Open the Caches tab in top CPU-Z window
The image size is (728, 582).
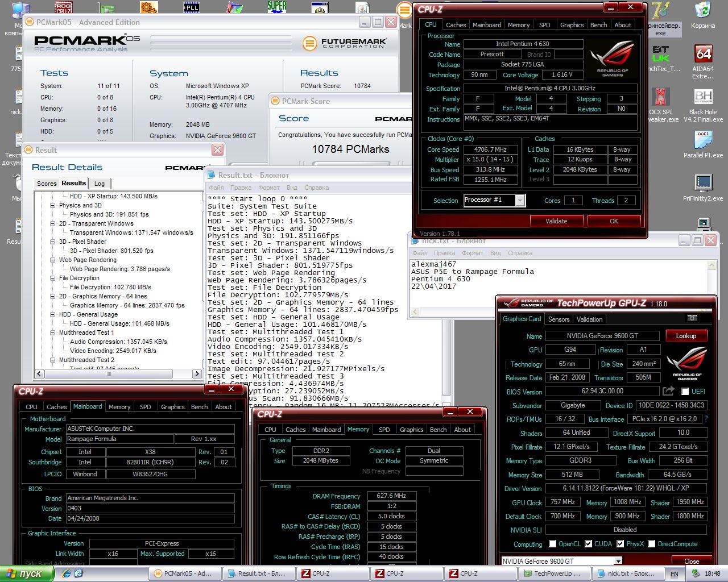(456, 25)
